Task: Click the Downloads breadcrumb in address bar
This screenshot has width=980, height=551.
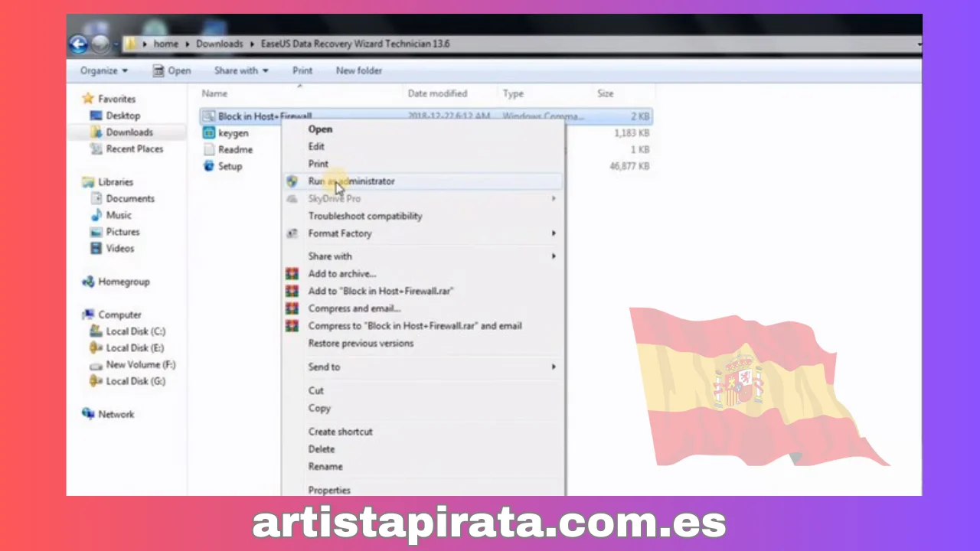Action: [x=220, y=44]
